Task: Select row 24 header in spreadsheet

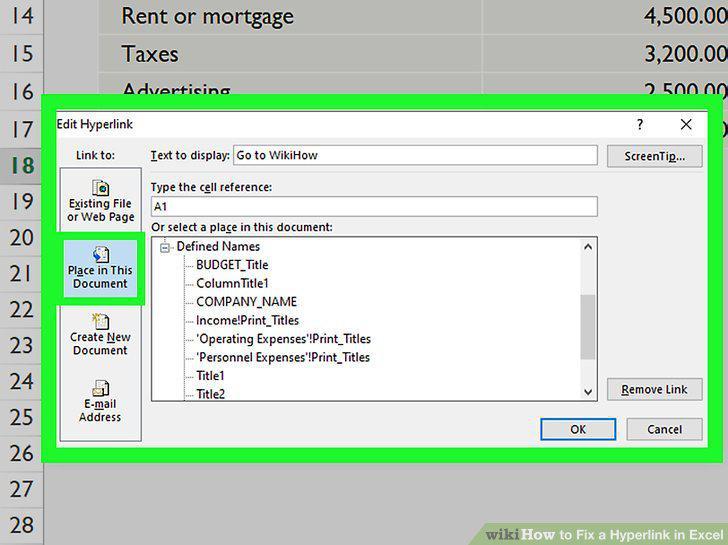Action: tap(20, 381)
